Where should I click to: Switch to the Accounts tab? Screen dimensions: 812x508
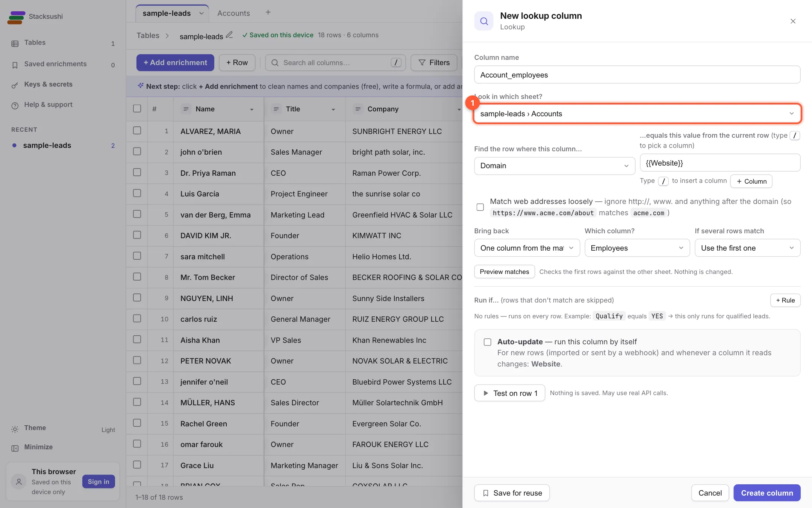[233, 13]
